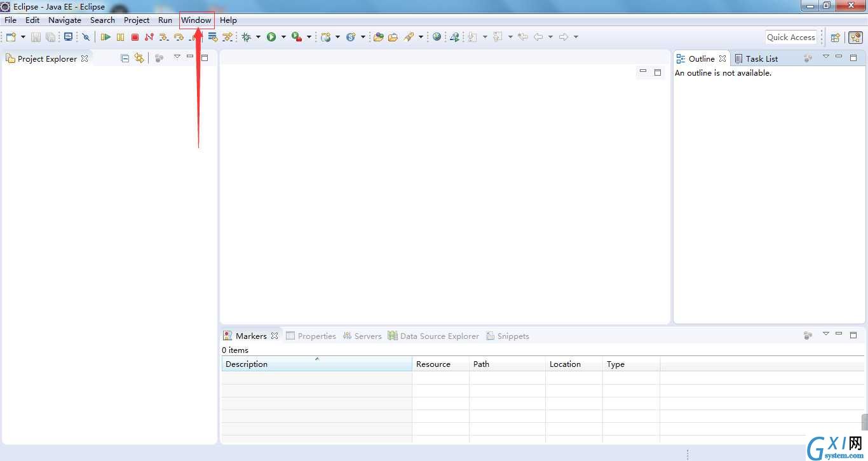Open the Markers view menu triangle
This screenshot has height=461, width=868.
[826, 334]
